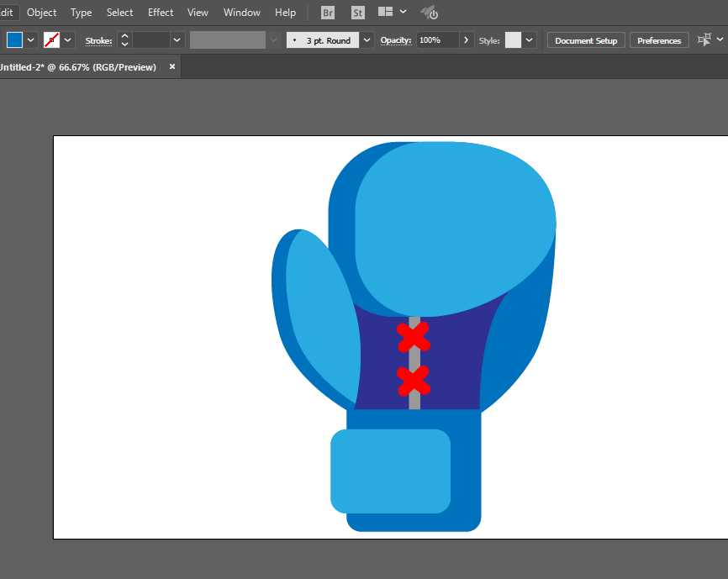Click the stroke color none swatch

(51, 39)
